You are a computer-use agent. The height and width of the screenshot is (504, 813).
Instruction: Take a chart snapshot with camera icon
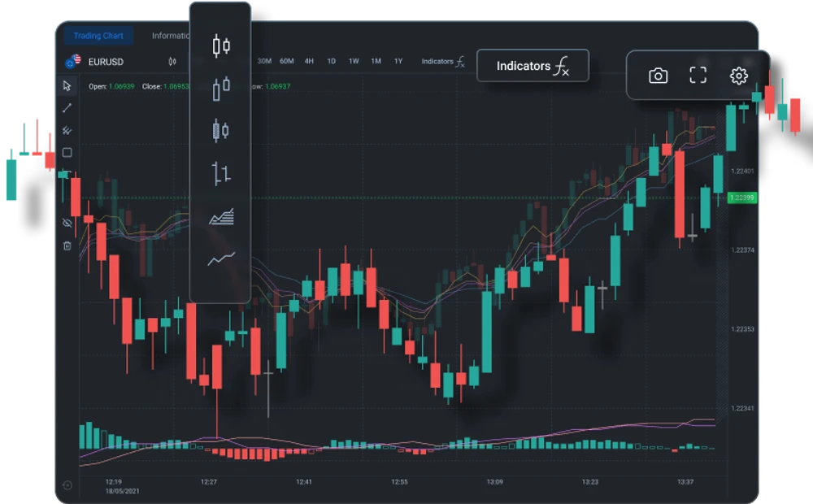658,76
